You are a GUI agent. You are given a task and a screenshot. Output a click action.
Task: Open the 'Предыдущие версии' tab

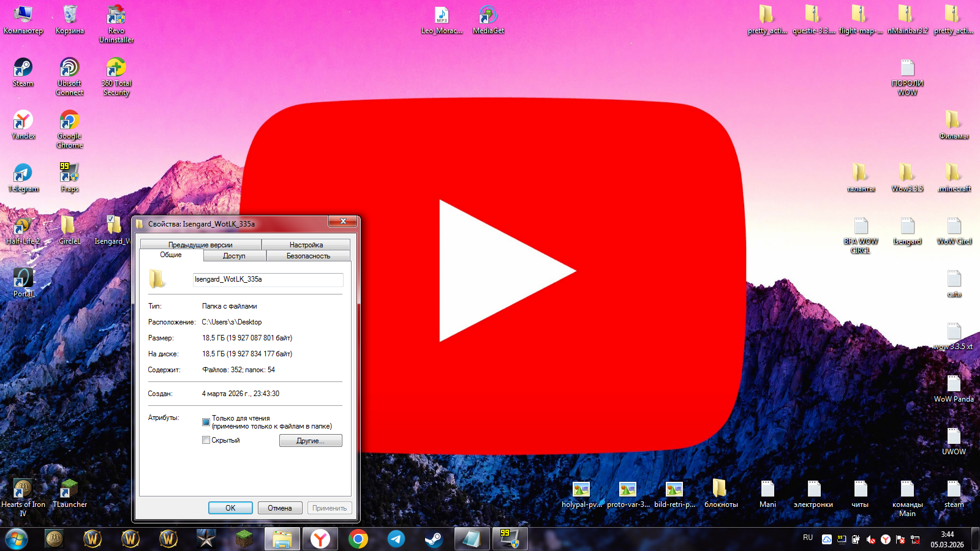click(x=200, y=245)
